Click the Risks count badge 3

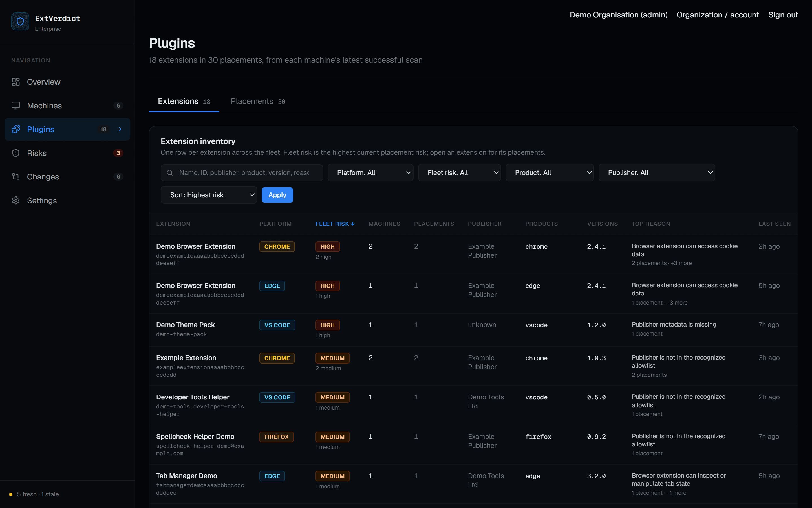[118, 153]
